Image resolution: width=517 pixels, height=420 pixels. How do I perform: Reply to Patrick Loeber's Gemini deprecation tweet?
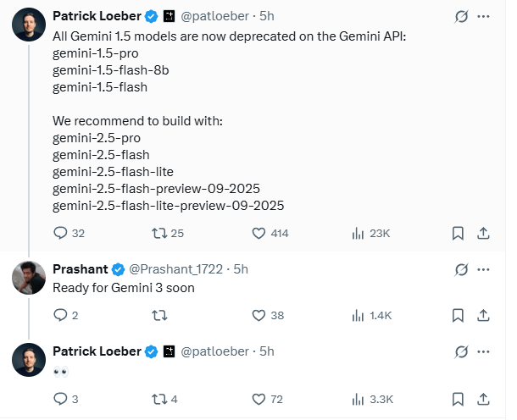(x=60, y=233)
